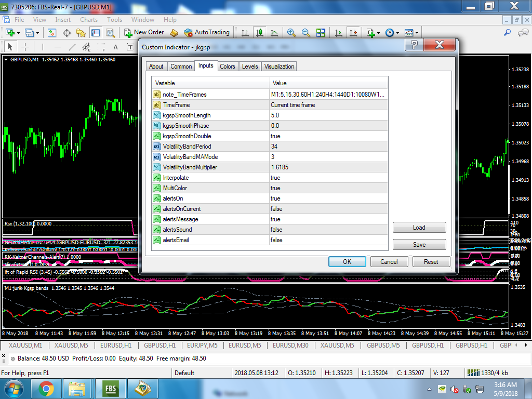
Task: Open the XAUUSD,M1 chart tab
Action: point(25,345)
